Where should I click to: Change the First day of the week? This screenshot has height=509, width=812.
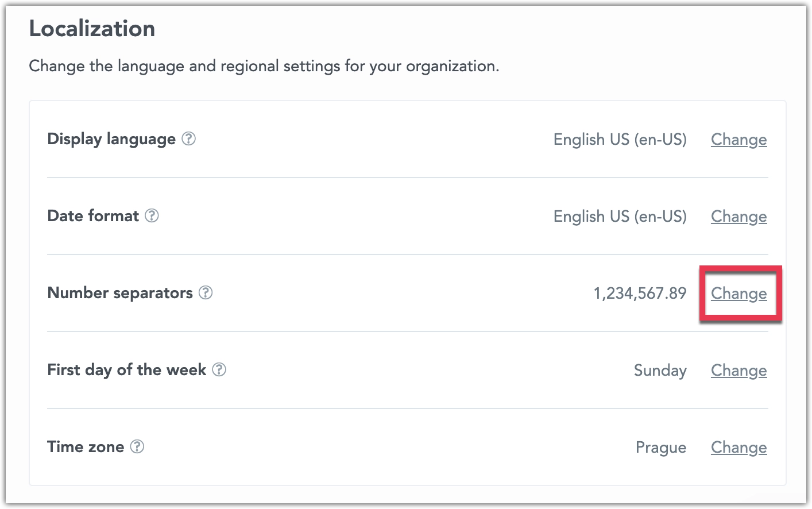pos(738,371)
